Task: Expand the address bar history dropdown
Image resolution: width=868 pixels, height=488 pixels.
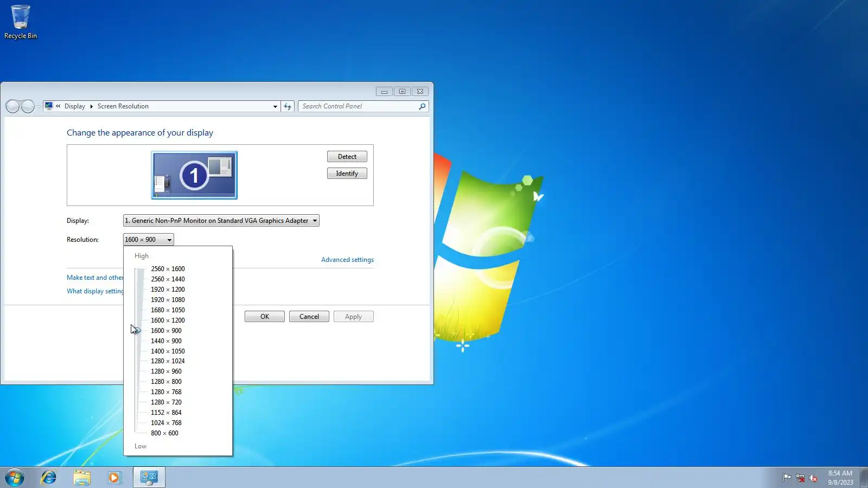Action: (x=275, y=106)
